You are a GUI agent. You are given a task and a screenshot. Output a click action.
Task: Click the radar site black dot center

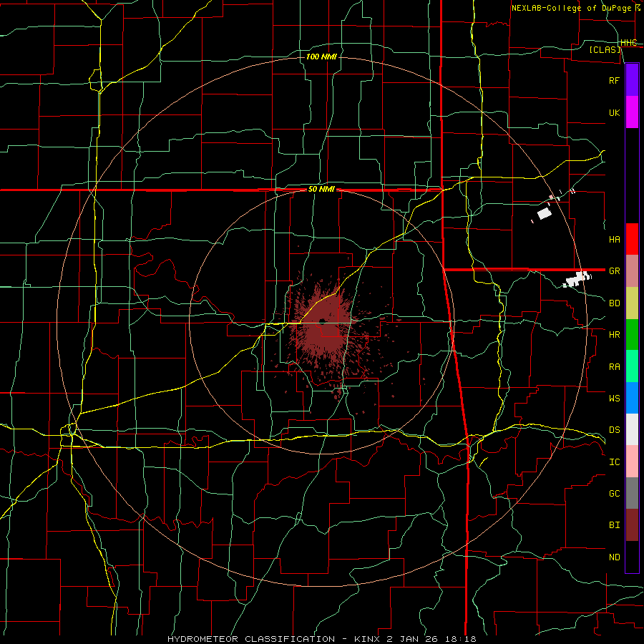pyautogui.click(x=322, y=321)
